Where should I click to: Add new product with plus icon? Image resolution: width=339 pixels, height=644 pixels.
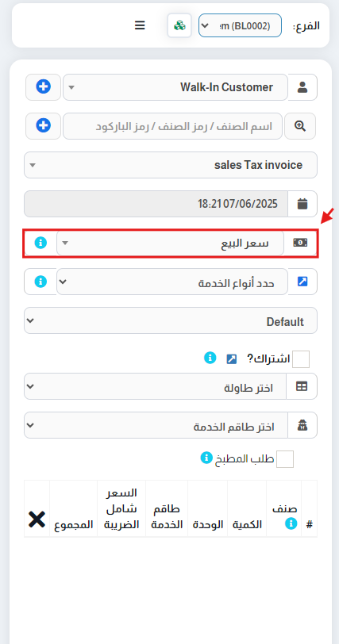pos(43,125)
